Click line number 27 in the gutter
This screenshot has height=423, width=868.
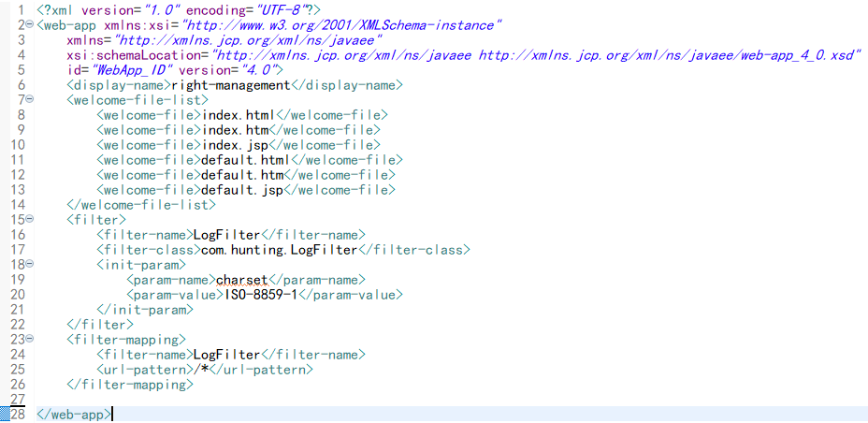[18, 399]
